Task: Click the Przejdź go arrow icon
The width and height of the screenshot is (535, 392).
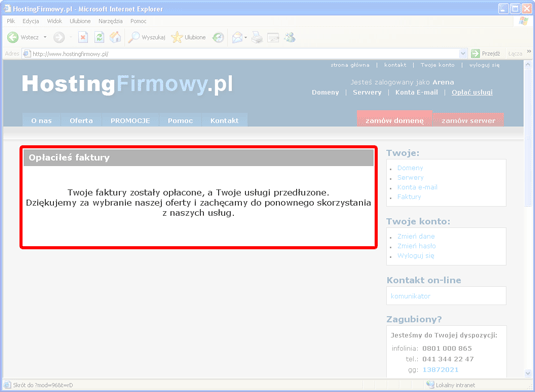Action: 475,54
